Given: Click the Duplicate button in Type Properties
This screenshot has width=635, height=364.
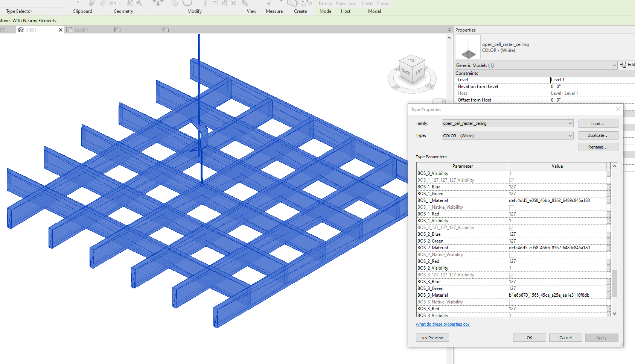Looking at the screenshot, I should point(598,135).
